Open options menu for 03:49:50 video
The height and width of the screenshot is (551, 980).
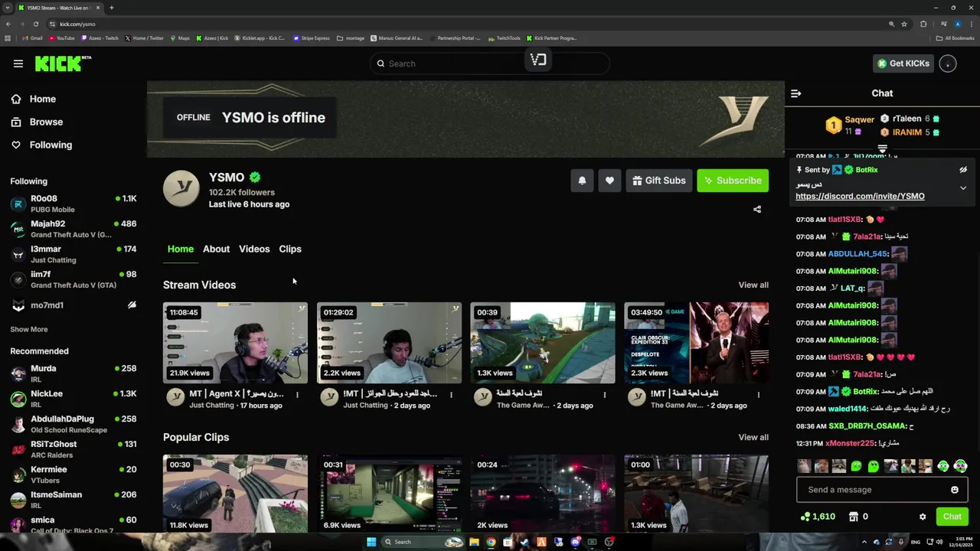(x=759, y=395)
